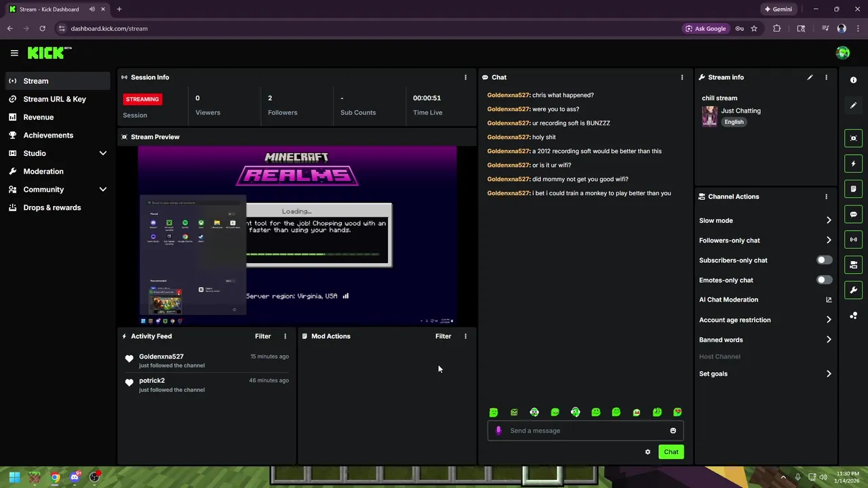This screenshot has width=868, height=488.
Task: Click Ask Google button in address bar
Action: 706,28
